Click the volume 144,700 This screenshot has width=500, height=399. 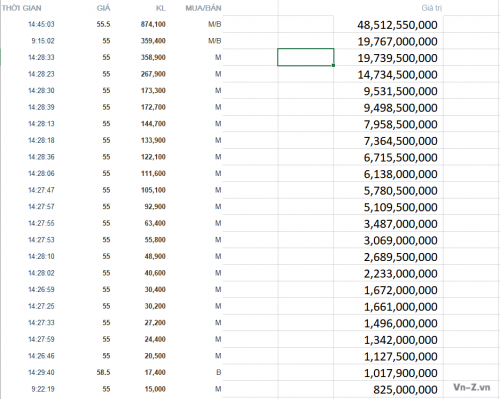coord(153,124)
